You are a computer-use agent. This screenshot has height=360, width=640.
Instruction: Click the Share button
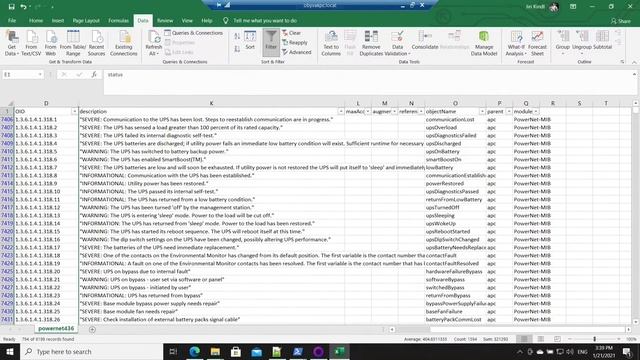tap(620, 21)
